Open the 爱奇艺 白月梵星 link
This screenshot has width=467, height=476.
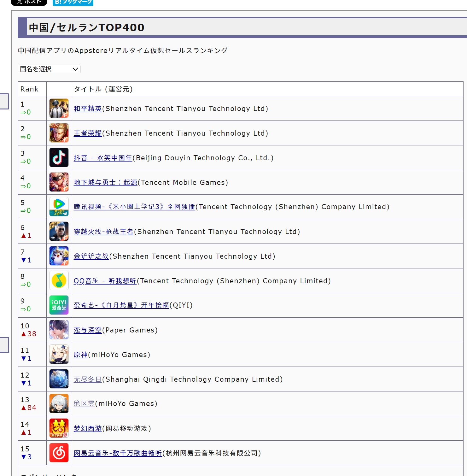tap(121, 305)
